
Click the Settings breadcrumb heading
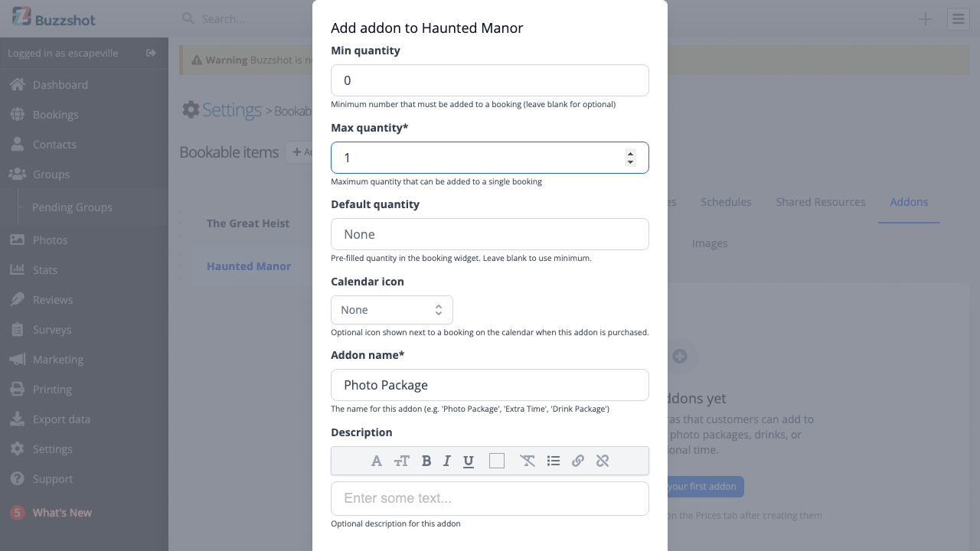(232, 109)
